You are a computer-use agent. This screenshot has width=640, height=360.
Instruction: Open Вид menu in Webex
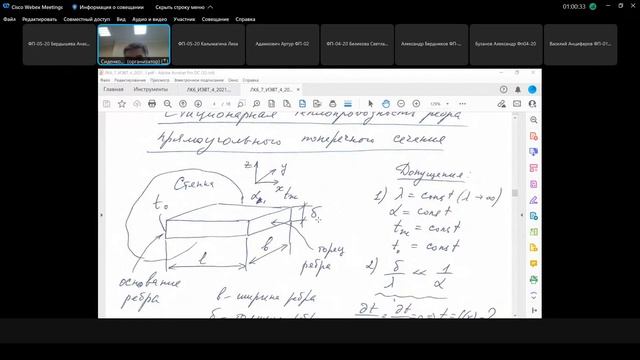(121, 19)
